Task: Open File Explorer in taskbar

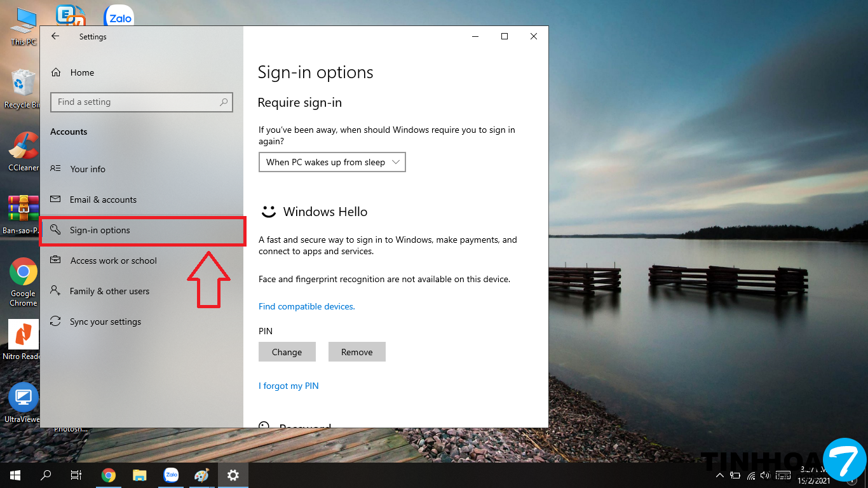Action: (x=139, y=475)
